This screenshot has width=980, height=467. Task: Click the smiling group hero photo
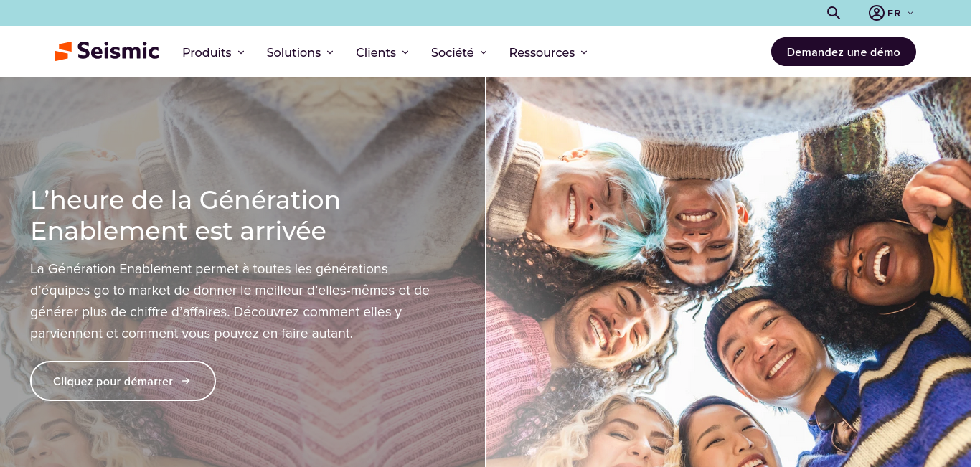[x=728, y=273]
